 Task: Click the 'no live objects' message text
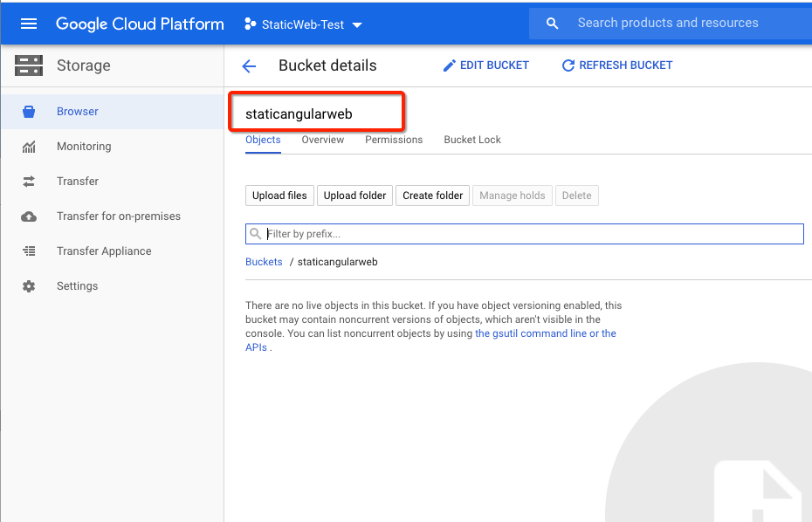point(433,326)
